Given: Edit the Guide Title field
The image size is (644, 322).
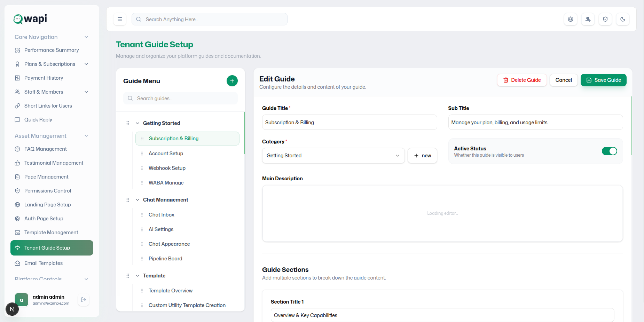Looking at the screenshot, I should click(350, 123).
